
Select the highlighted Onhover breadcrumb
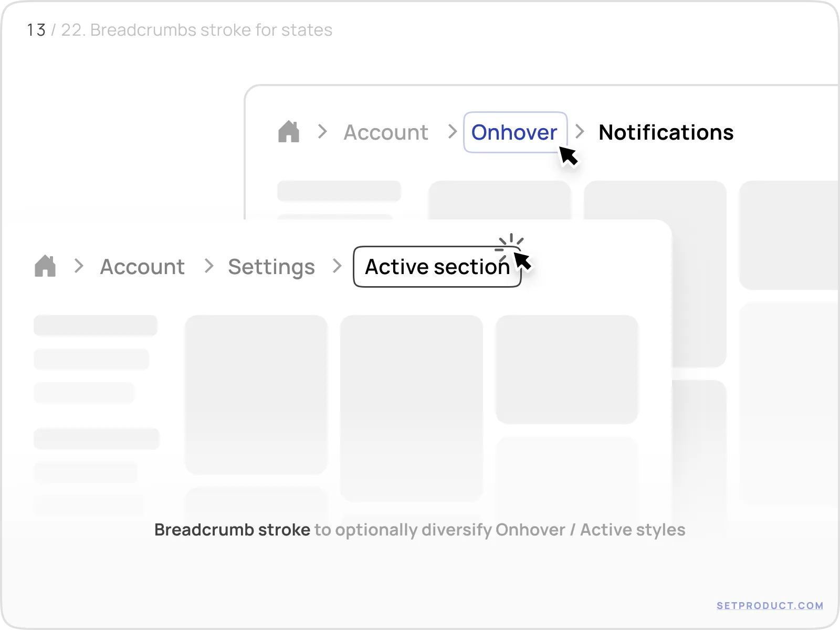[x=515, y=132]
